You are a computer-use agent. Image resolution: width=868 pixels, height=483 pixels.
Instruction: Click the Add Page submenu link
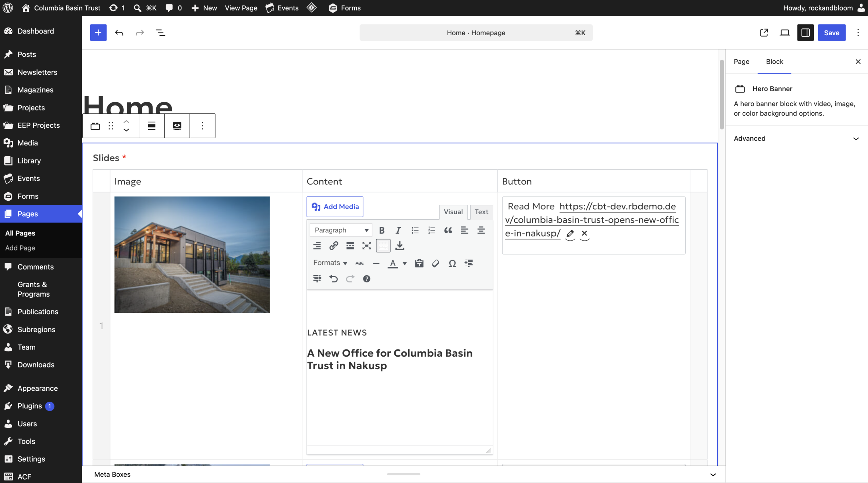pos(20,248)
